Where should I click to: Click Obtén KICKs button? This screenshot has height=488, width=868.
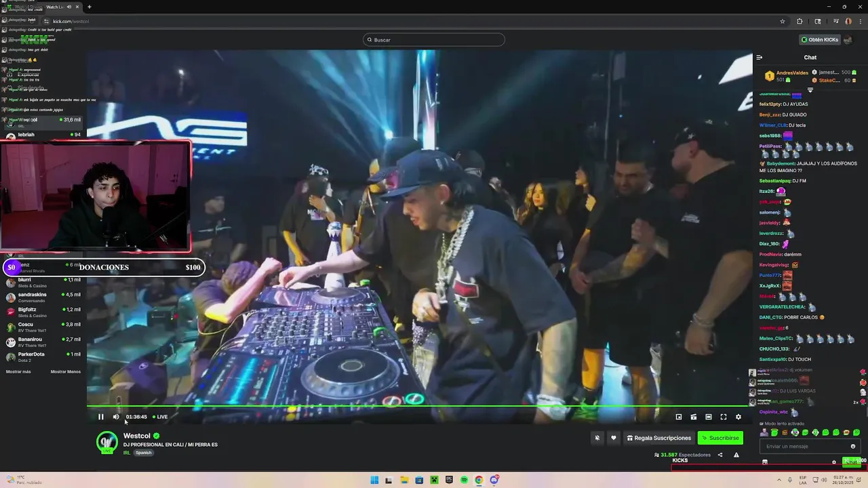(820, 39)
